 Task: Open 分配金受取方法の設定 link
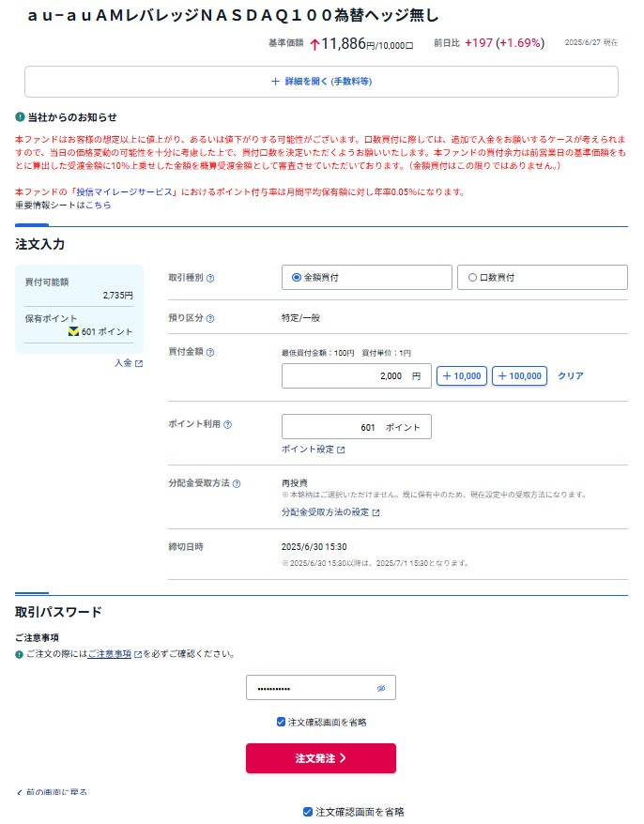coord(330,512)
